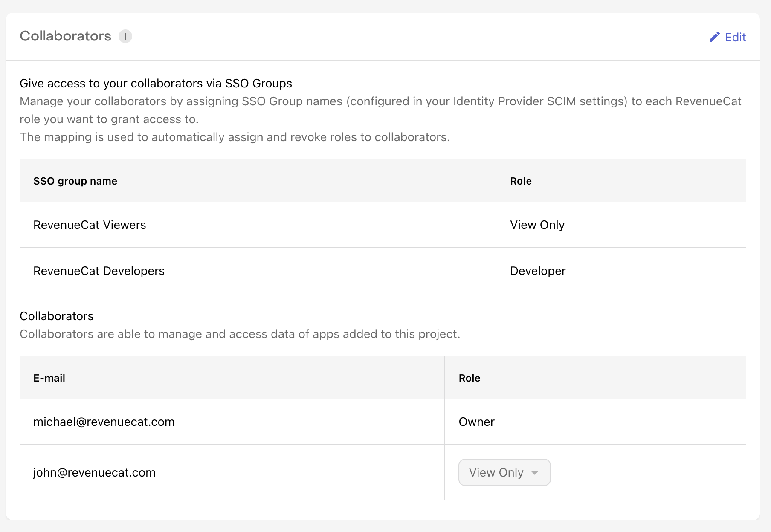The height and width of the screenshot is (532, 771).
Task: Open the Edit link for Collaborators
Action: [x=728, y=37]
